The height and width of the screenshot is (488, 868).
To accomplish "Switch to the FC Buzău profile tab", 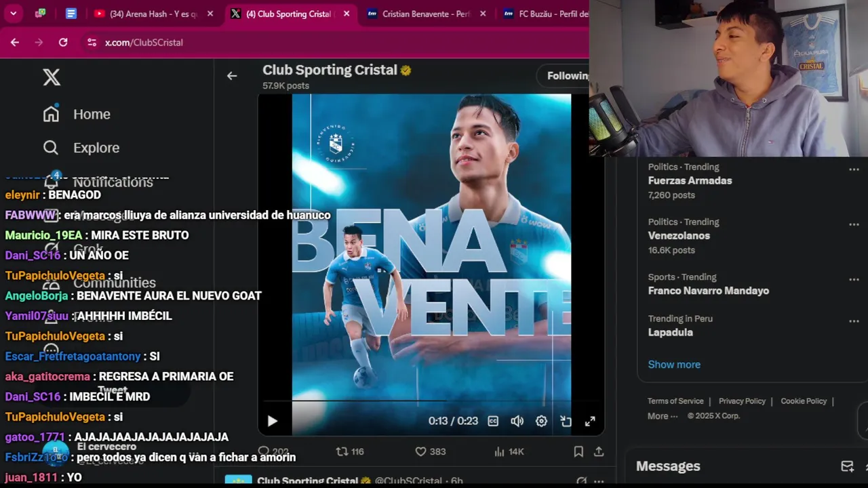I will [546, 14].
